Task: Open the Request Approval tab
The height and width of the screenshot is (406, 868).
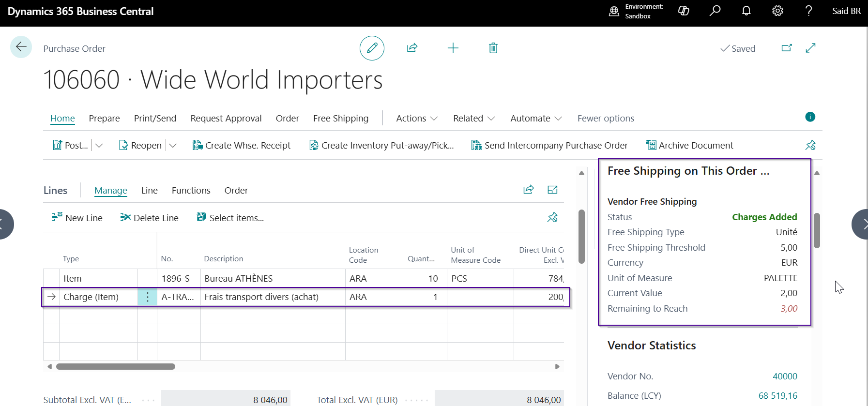Action: click(226, 118)
